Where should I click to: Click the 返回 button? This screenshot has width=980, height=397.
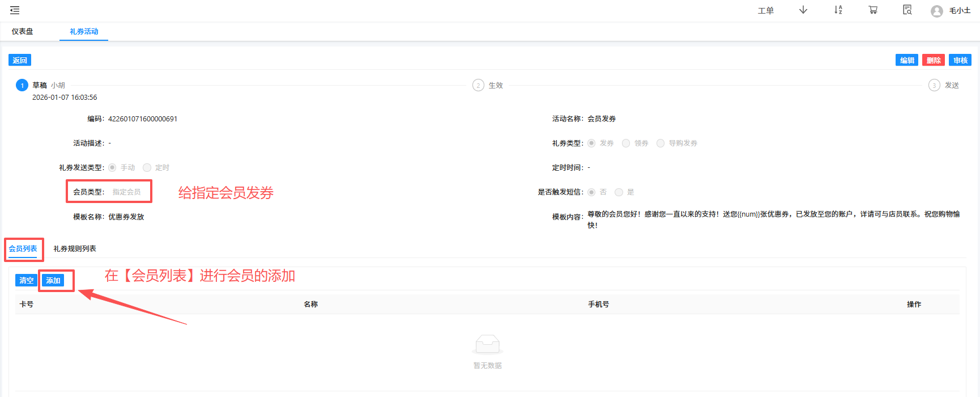coord(20,61)
